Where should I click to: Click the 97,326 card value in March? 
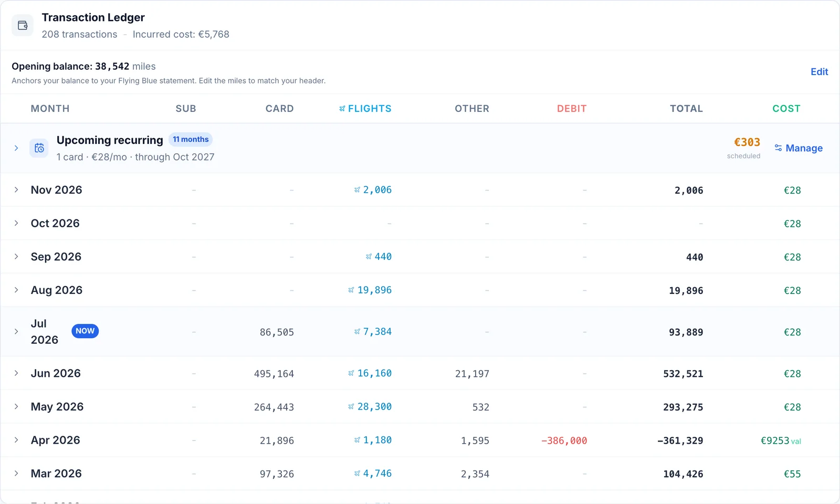(277, 474)
